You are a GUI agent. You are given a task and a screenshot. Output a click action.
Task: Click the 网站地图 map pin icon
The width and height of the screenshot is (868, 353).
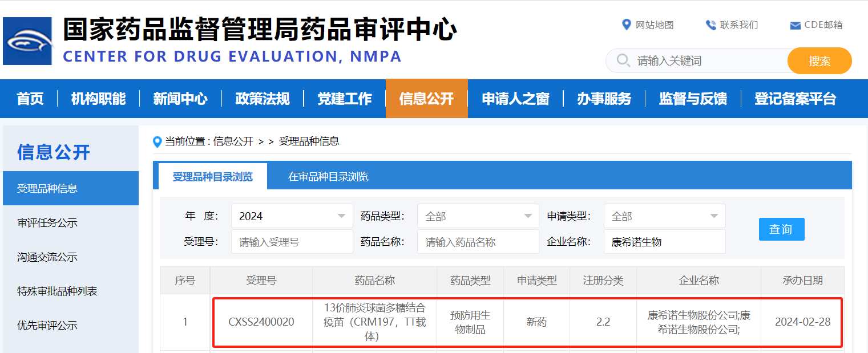pos(626,25)
